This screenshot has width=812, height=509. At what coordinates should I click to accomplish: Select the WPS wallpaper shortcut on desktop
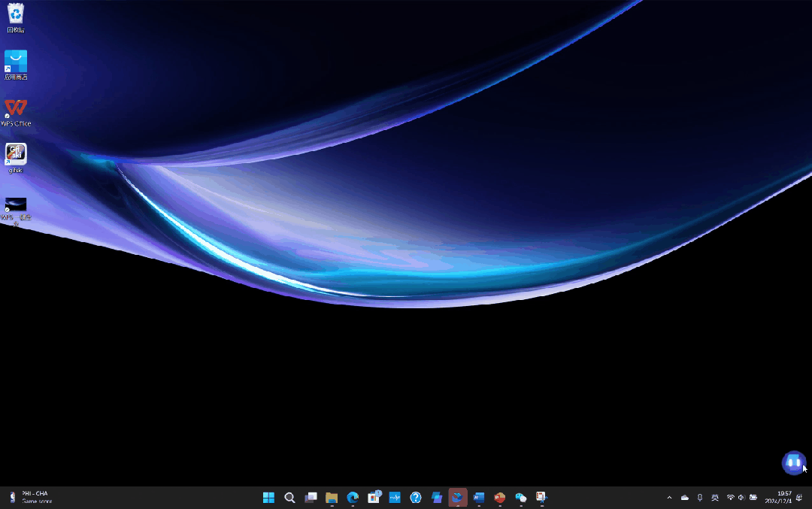[x=16, y=211]
